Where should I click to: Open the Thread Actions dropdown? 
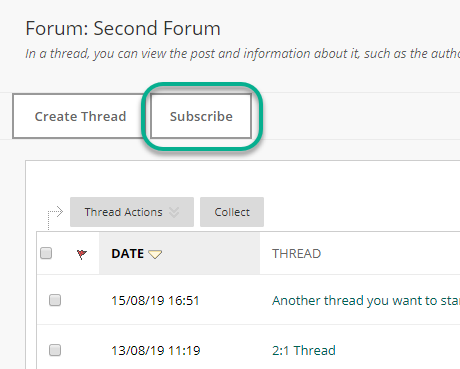click(132, 212)
